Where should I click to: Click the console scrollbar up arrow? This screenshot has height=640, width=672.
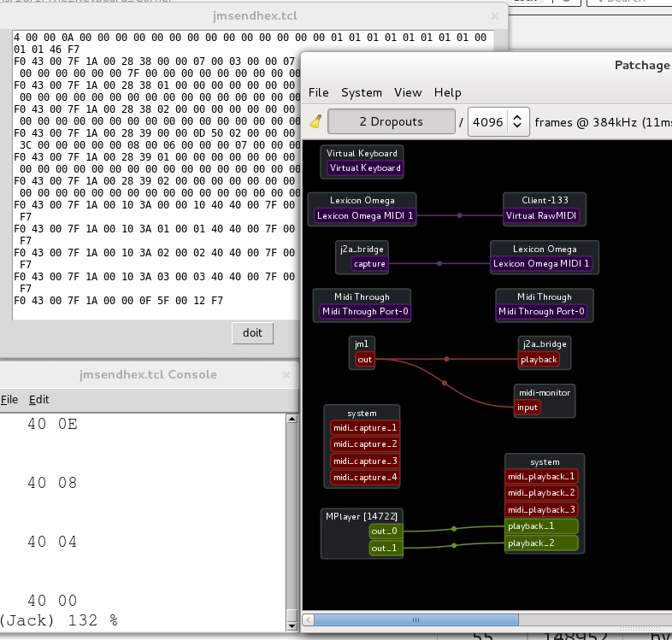click(x=292, y=419)
